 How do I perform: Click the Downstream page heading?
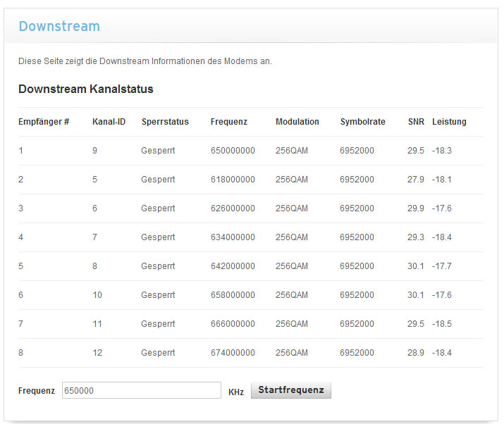tap(59, 27)
